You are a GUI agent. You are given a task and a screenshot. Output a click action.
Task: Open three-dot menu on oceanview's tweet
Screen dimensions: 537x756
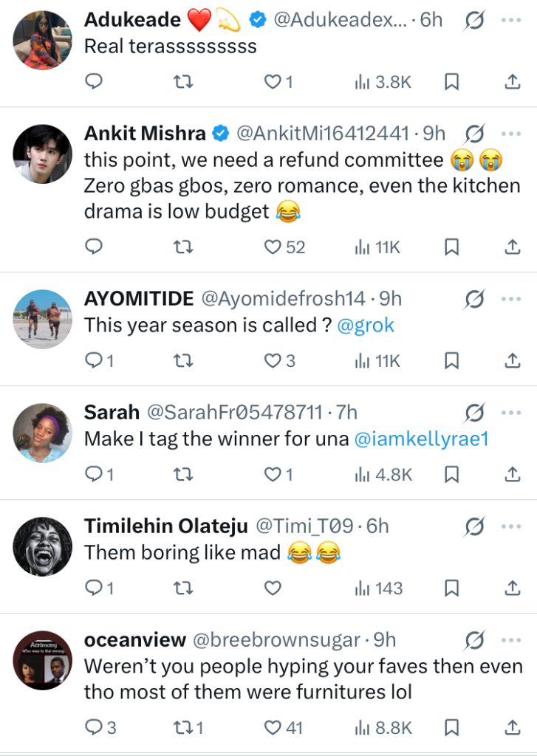(511, 640)
